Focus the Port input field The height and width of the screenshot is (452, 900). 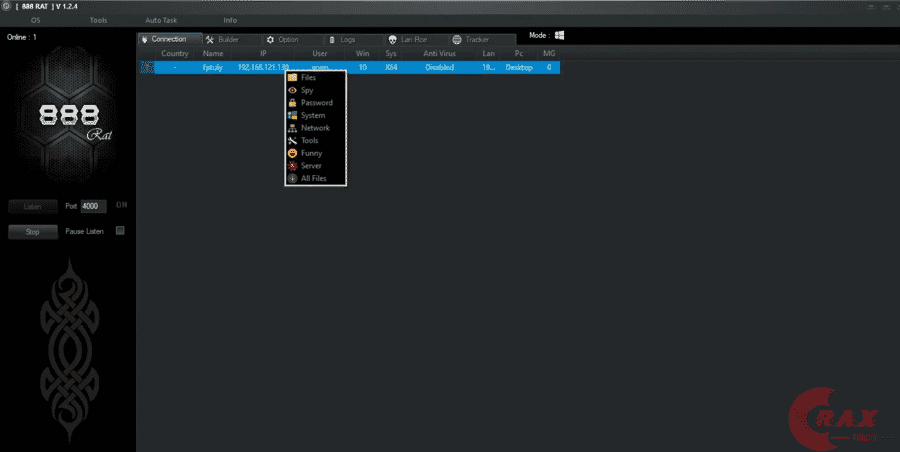(93, 206)
